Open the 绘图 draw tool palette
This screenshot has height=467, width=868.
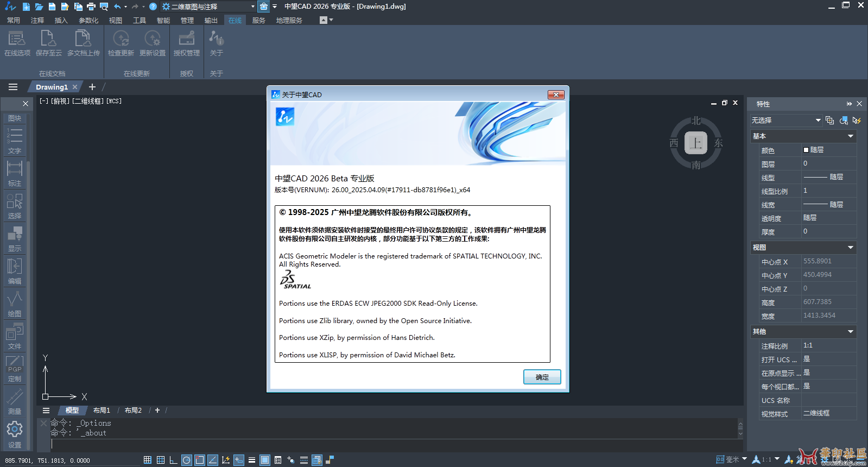pyautogui.click(x=15, y=304)
